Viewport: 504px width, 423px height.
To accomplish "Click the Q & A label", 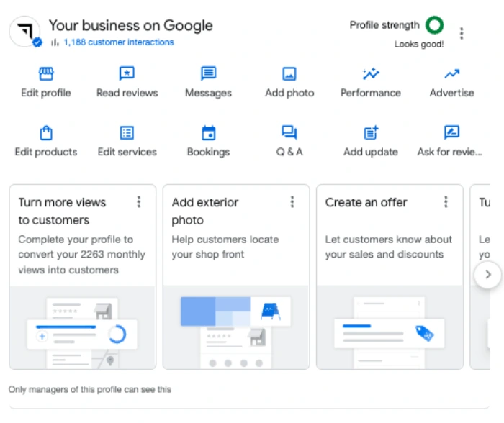I will pyautogui.click(x=289, y=152).
